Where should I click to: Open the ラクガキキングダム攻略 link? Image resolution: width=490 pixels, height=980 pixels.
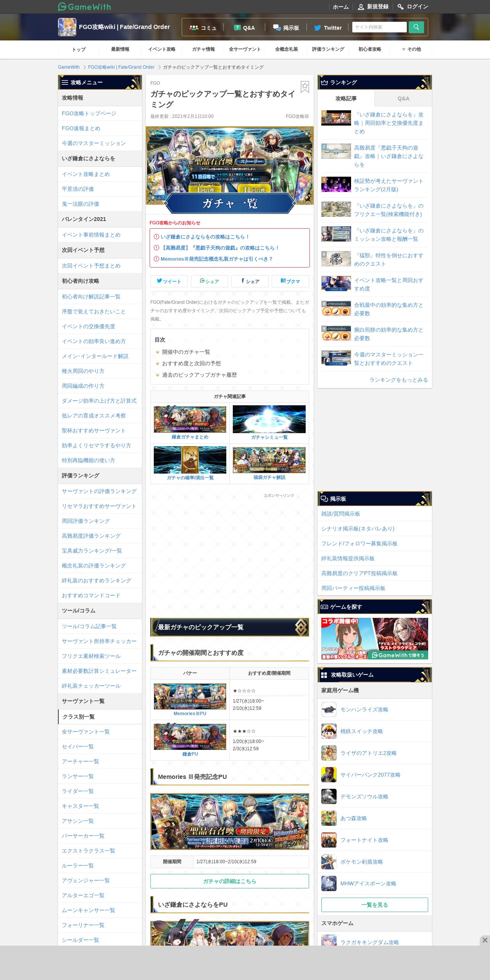pyautogui.click(x=369, y=942)
